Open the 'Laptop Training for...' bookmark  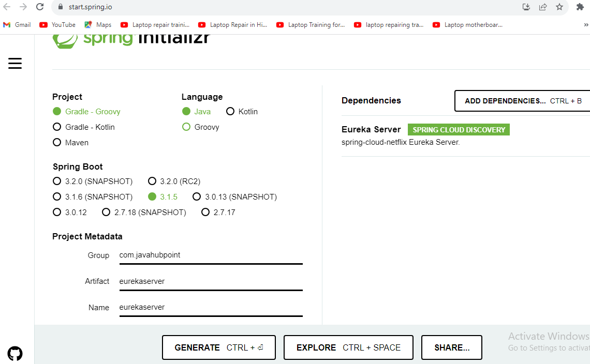point(311,25)
